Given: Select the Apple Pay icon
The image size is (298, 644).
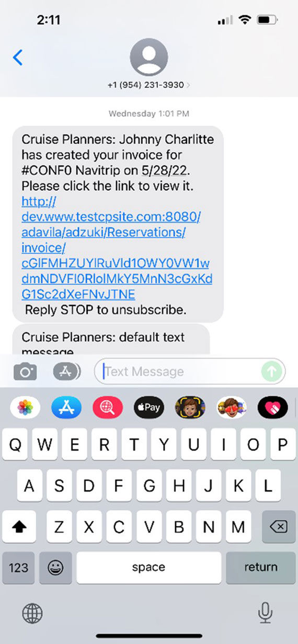Looking at the screenshot, I should point(149,407).
